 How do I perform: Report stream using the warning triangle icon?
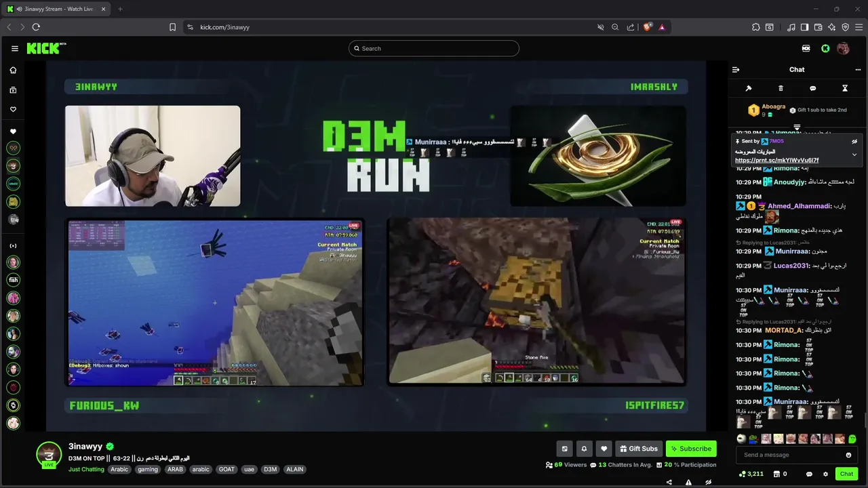688,482
